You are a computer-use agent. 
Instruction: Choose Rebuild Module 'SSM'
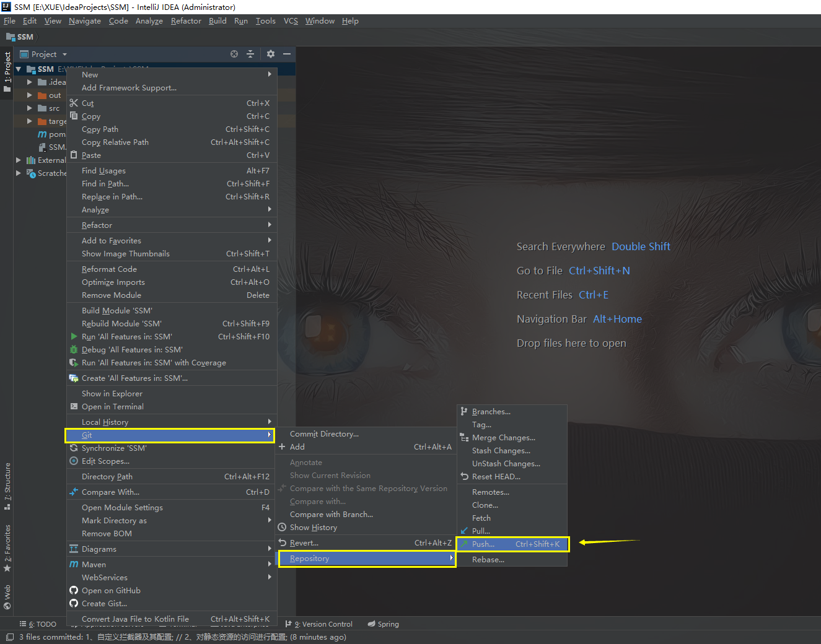coord(172,323)
